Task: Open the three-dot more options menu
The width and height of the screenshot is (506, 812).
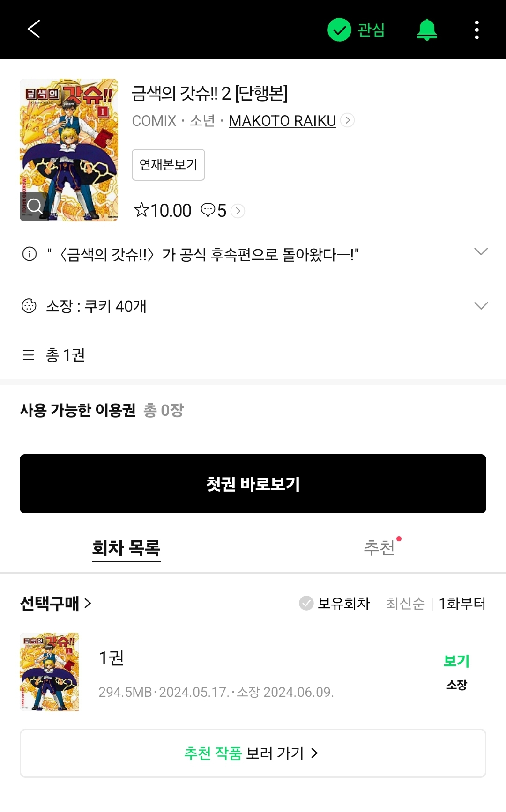Action: coord(476,30)
